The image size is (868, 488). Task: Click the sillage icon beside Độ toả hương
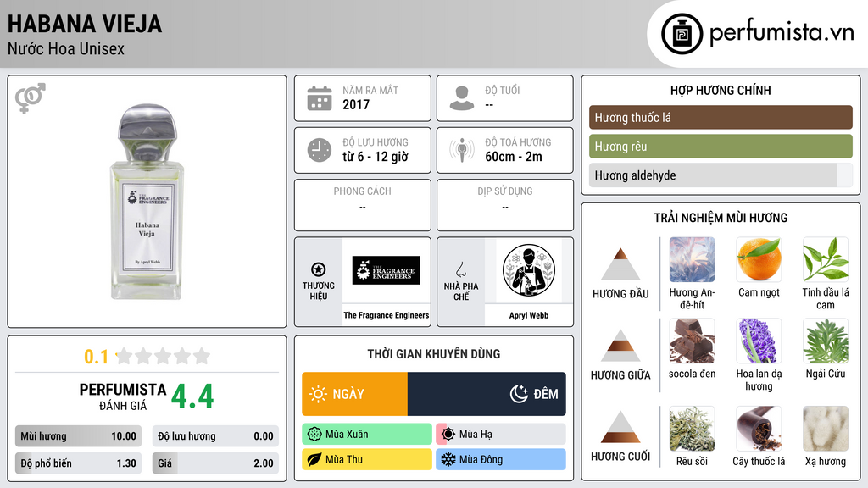462,150
